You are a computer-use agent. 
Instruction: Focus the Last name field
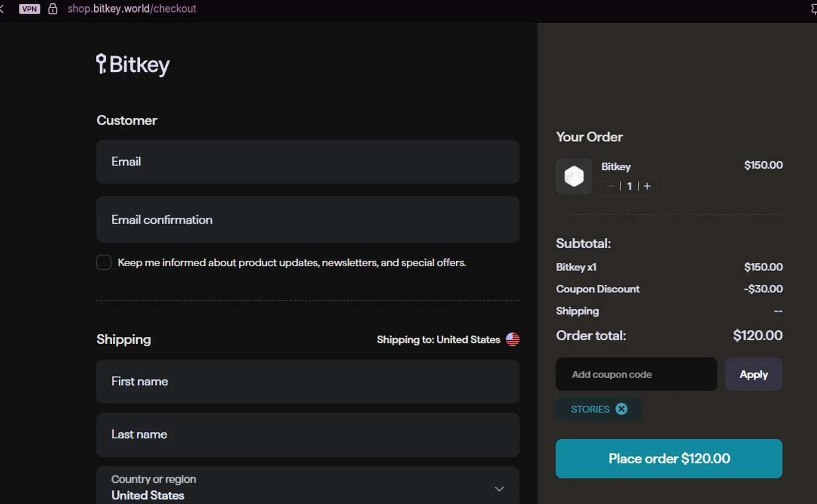click(x=308, y=434)
